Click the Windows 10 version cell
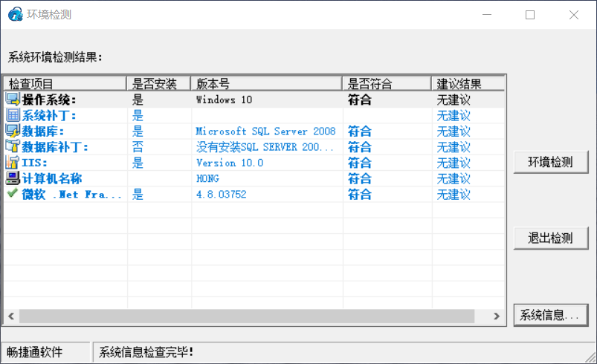 (224, 100)
